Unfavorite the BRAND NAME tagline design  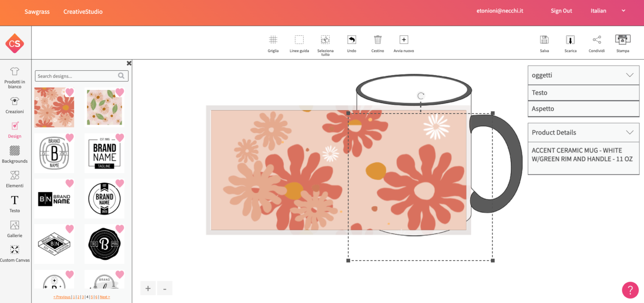[119, 137]
